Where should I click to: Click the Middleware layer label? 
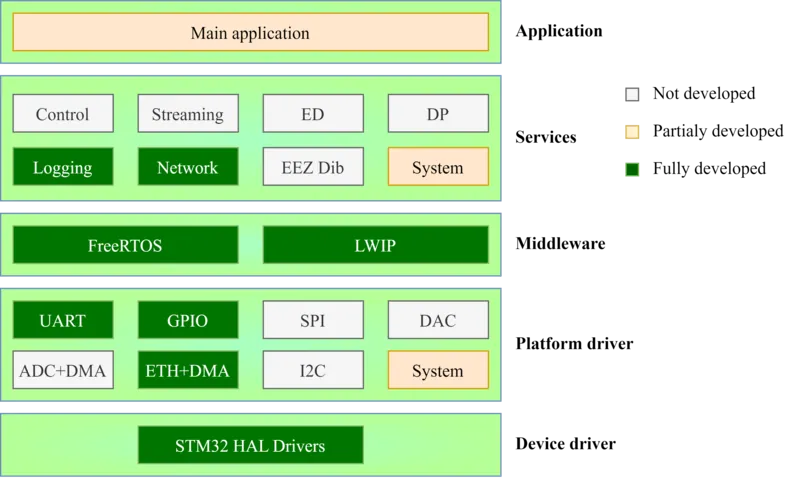560,243
